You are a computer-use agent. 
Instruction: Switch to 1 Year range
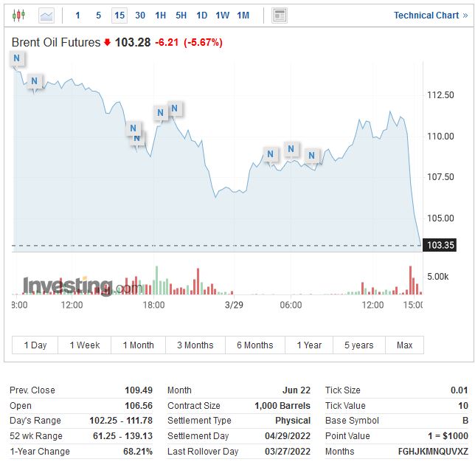(309, 345)
